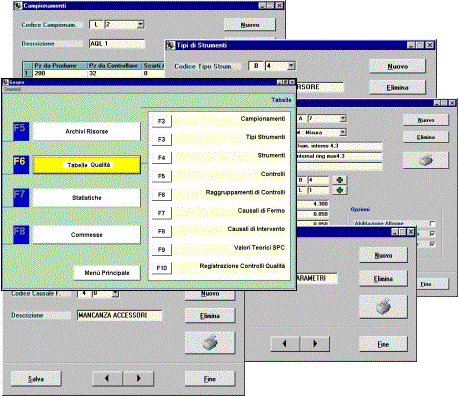Open the Strumenti menu in the Gespra window

pyautogui.click(x=12, y=89)
